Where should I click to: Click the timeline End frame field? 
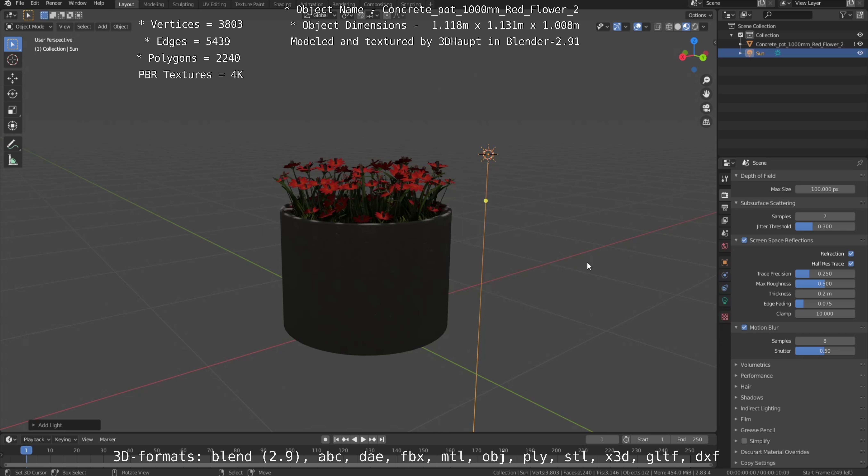[x=689, y=440]
